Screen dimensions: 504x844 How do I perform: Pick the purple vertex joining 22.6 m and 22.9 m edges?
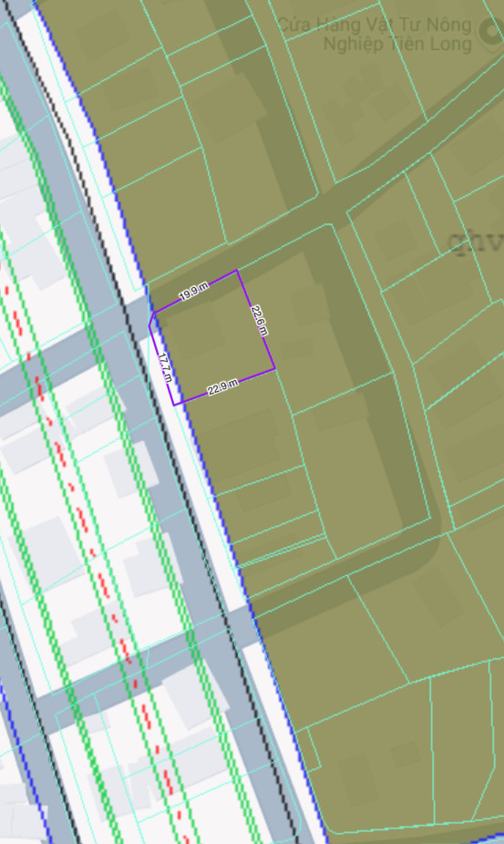click(274, 369)
